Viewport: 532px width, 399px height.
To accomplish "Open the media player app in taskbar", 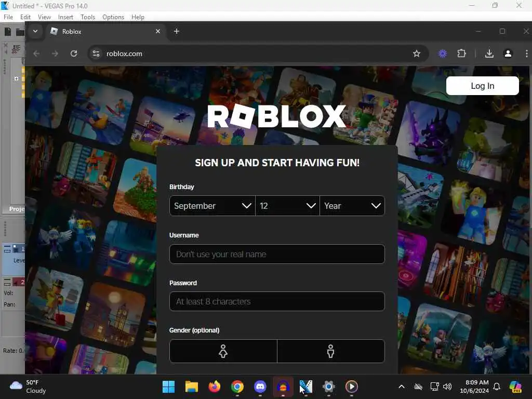I will [x=352, y=387].
